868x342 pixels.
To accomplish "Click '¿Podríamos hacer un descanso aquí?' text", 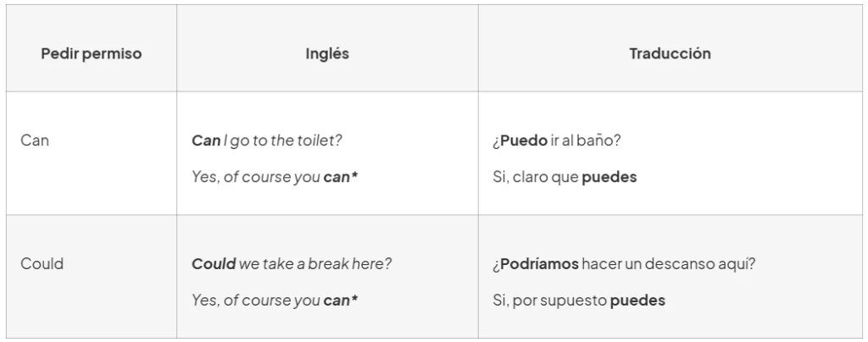I will (624, 263).
